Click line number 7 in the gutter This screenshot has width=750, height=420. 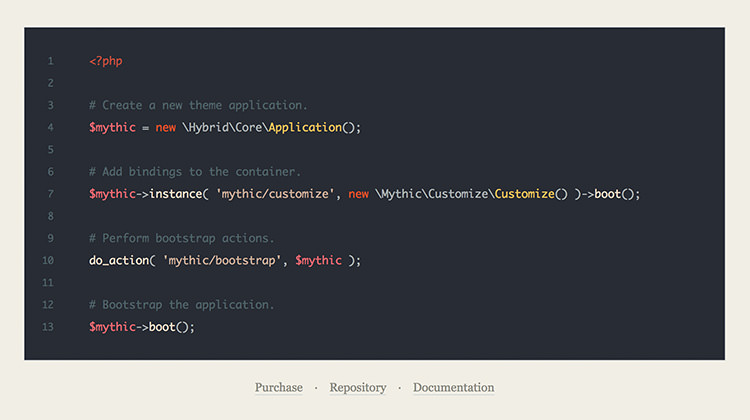tap(50, 194)
